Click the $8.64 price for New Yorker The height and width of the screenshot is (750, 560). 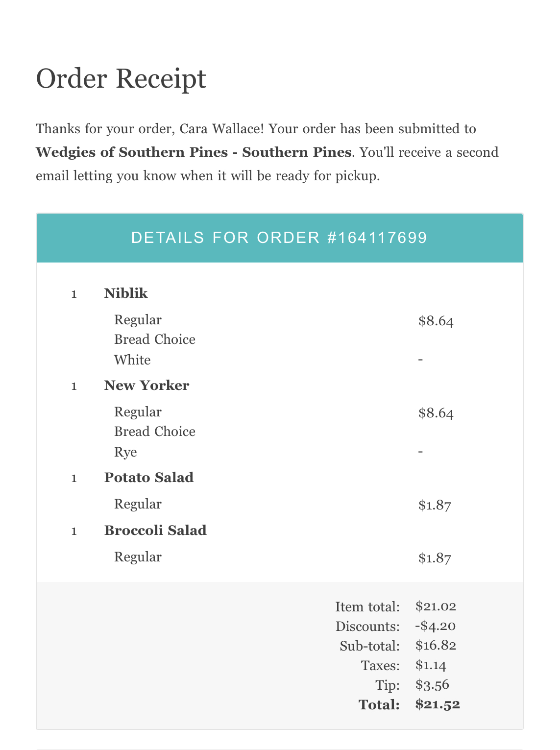(x=436, y=413)
